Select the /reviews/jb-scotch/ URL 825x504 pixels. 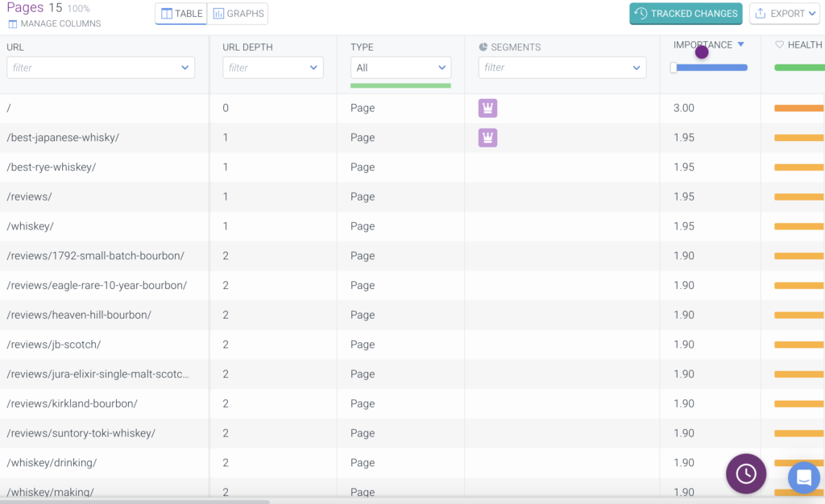54,345
